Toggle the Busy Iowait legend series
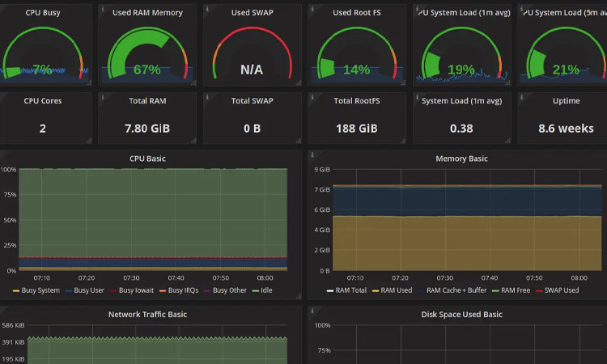 [138, 290]
